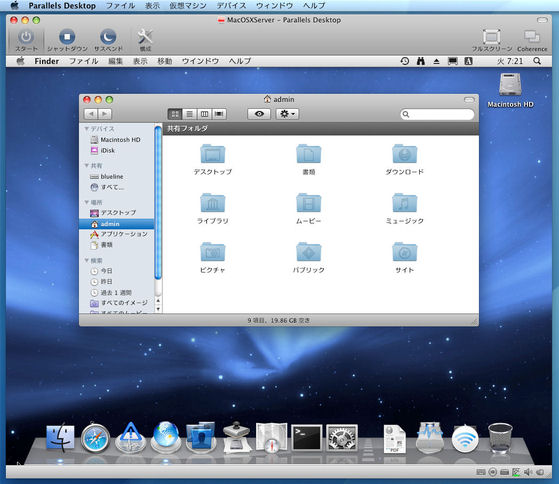
Task: Open the Parallels デバイス menu
Action: click(x=232, y=5)
